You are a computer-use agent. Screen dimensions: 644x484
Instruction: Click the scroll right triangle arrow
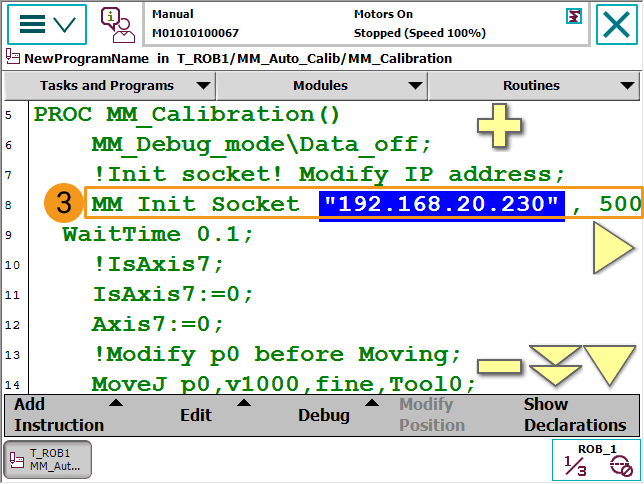tap(613, 247)
